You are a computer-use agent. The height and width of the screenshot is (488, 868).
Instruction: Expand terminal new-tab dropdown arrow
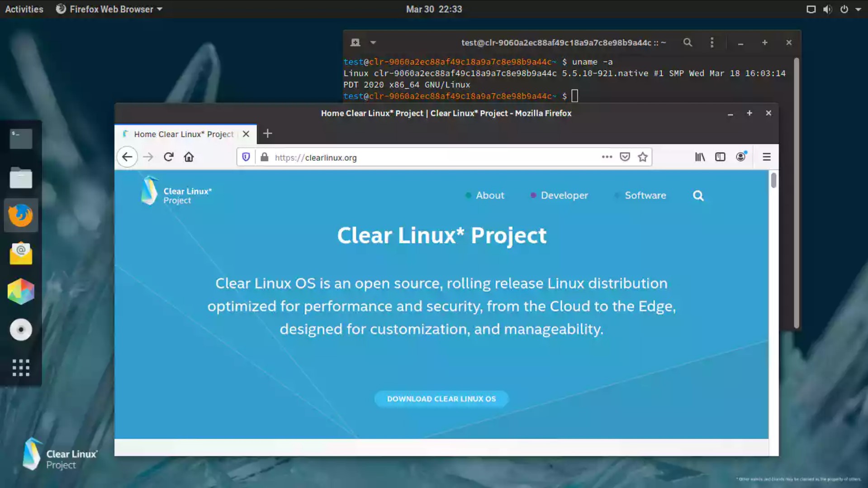tap(373, 43)
